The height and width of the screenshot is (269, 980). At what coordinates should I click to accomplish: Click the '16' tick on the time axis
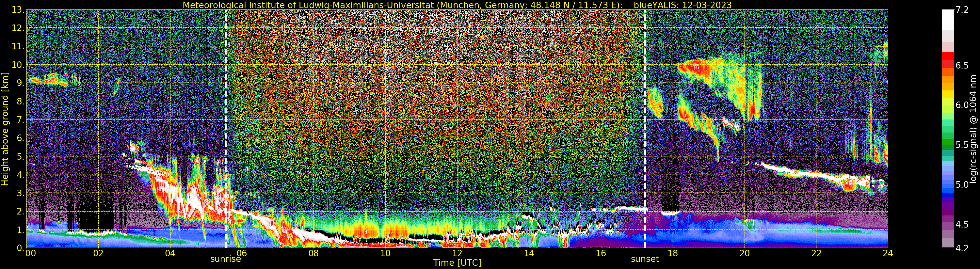[601, 253]
